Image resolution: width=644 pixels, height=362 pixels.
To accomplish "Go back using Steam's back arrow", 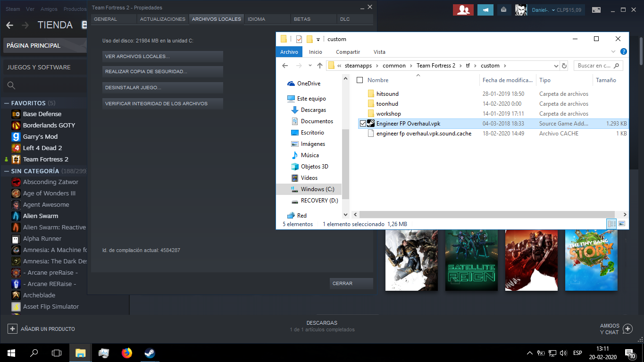I will point(9,25).
